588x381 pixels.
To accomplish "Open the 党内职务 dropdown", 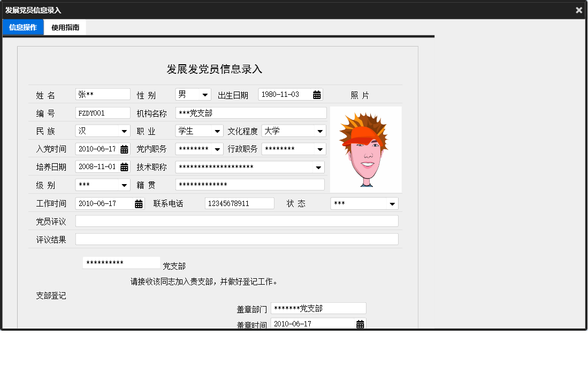I will 217,149.
